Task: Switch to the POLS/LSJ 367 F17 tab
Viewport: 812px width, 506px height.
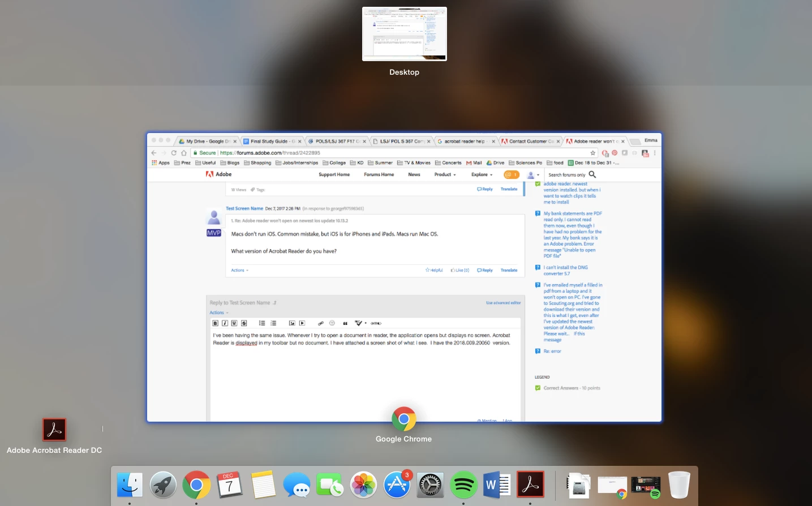Action: 337,141
